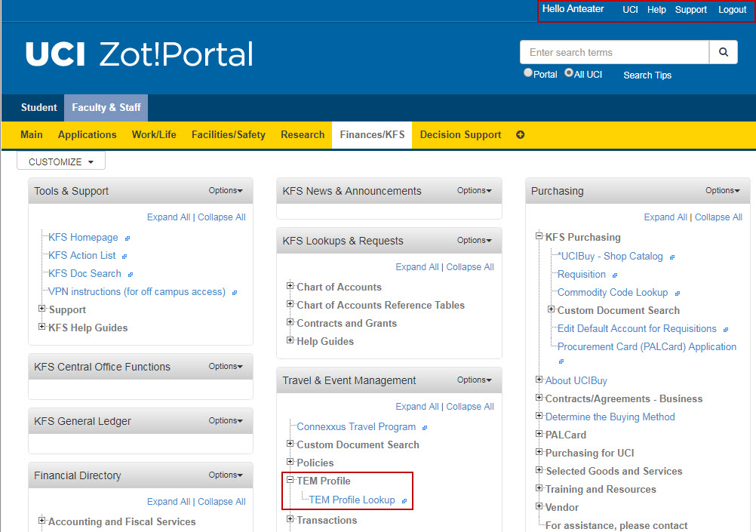Expand Chart of Accounts Reference Tables
The height and width of the screenshot is (532, 756).
tap(290, 304)
